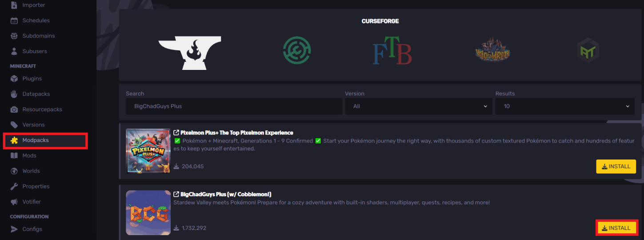Image resolution: width=644 pixels, height=240 pixels.
Task: Expand the Results dropdown showing 10
Action: [565, 106]
